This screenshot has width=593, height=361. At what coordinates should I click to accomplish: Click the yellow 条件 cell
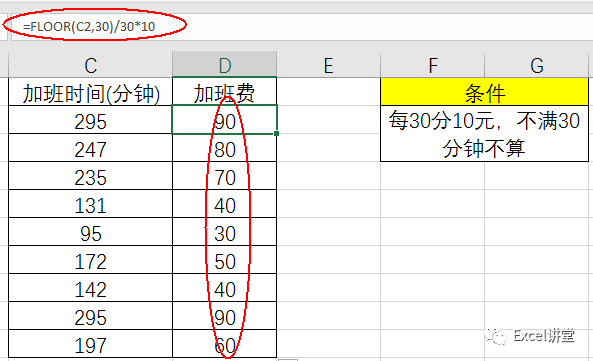click(x=484, y=92)
